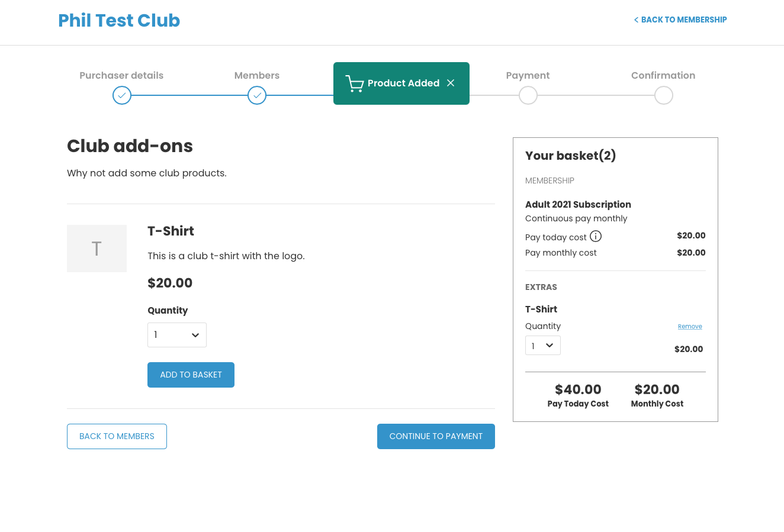The height and width of the screenshot is (532, 784).
Task: Follow the Back to Membership link
Action: (680, 20)
